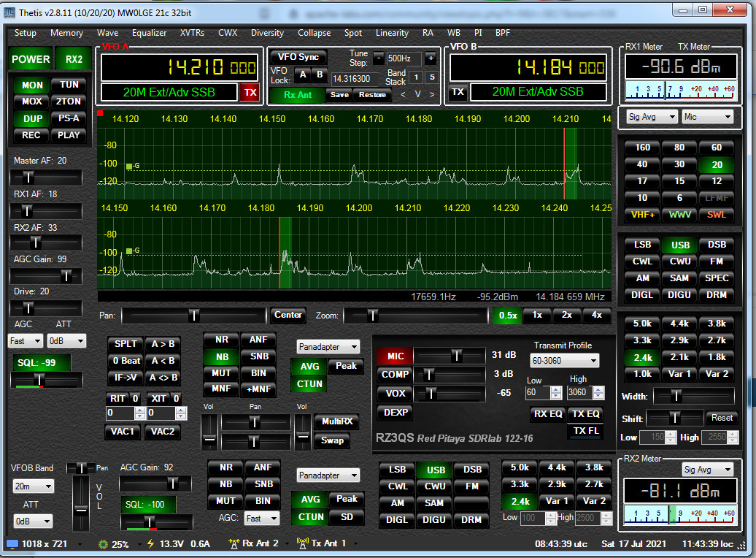The width and height of the screenshot is (756, 558).
Task: Open the XVTRs menu
Action: (x=192, y=33)
